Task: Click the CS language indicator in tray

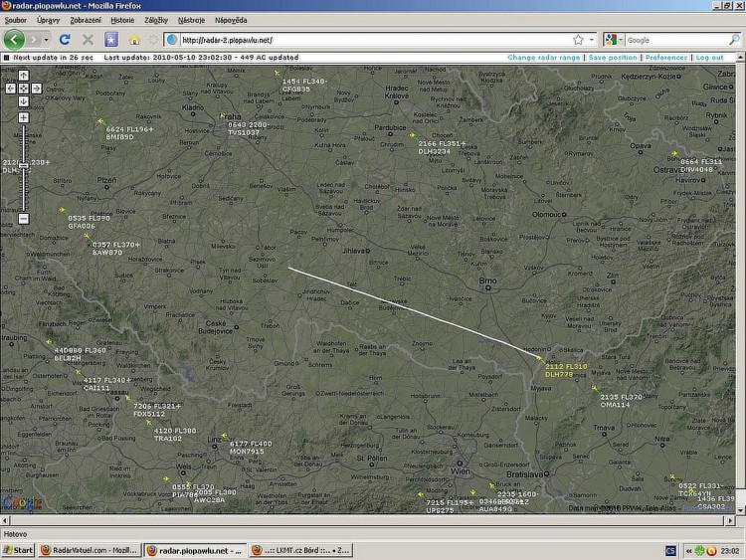Action: (x=670, y=551)
